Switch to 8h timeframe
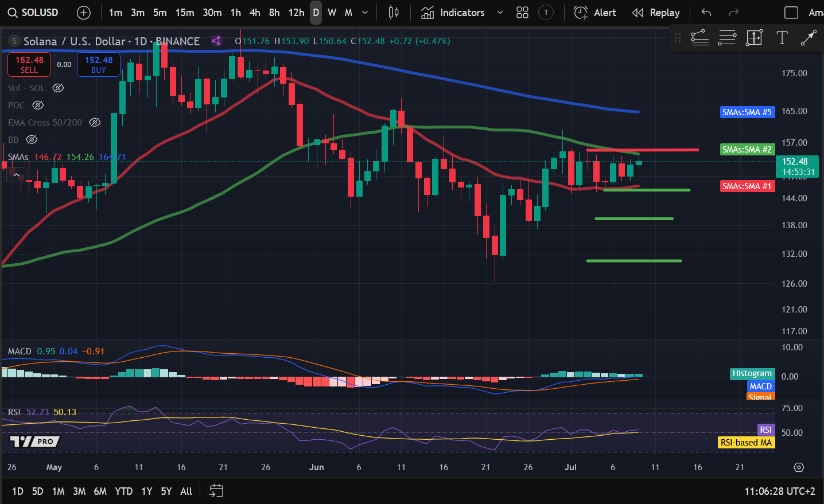The width and height of the screenshot is (824, 504). [x=274, y=13]
